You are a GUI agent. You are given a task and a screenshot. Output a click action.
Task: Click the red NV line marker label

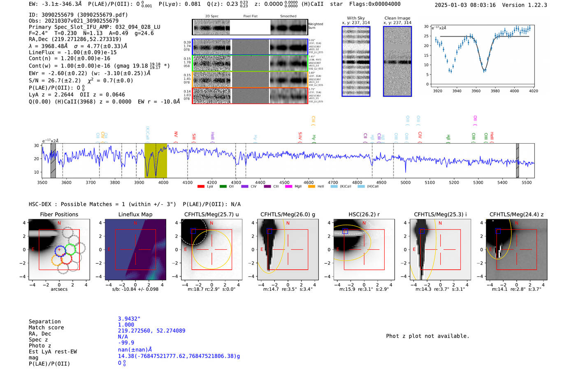coord(176,137)
